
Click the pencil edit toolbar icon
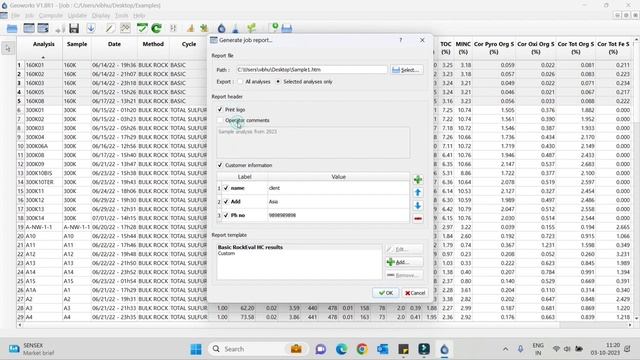(x=109, y=28)
